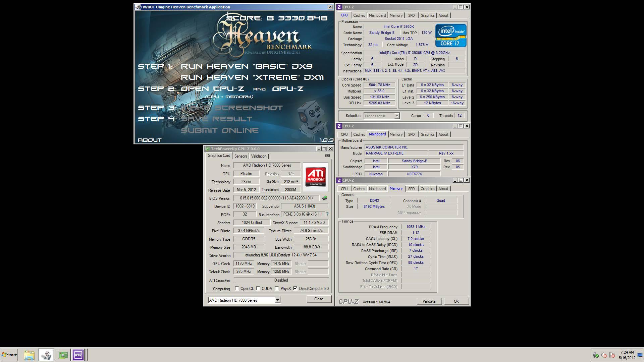The width and height of the screenshot is (644, 362).
Task: Toggle the CUDA checkbox
Action: tap(258, 288)
